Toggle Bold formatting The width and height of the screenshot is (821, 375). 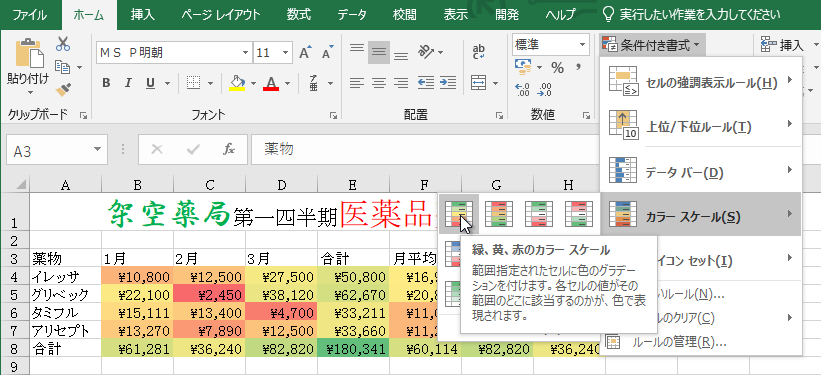pos(106,83)
